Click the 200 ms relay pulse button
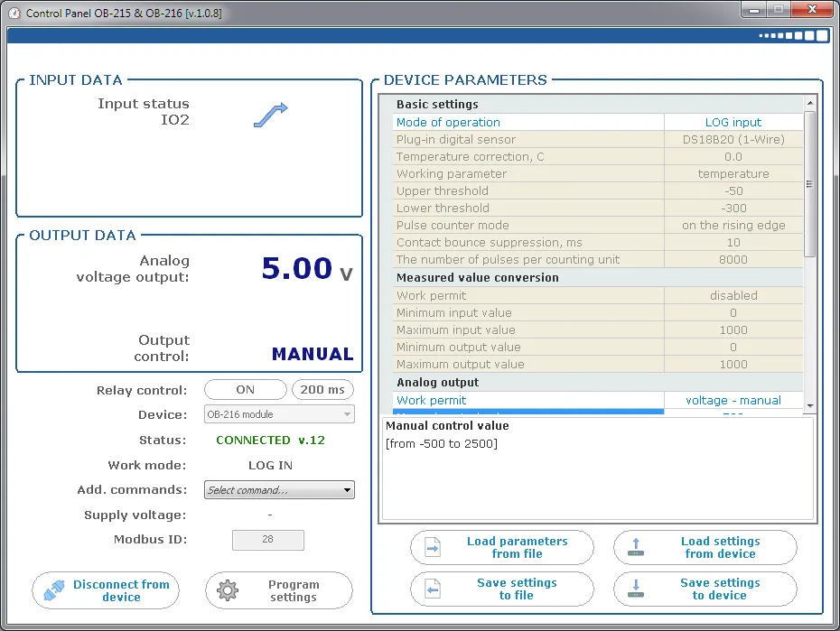Screen dimensions: 840x631 [x=322, y=390]
